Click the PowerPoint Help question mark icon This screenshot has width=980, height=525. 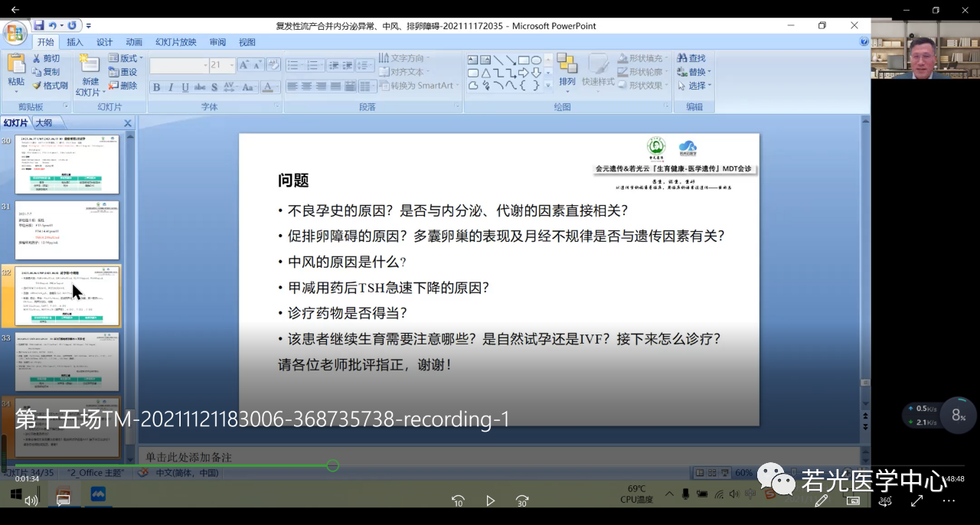pyautogui.click(x=864, y=42)
